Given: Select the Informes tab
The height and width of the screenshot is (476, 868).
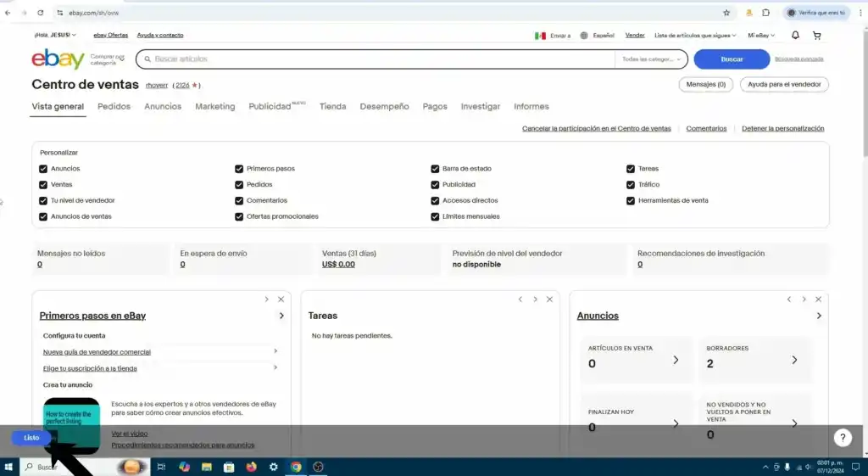Looking at the screenshot, I should point(531,106).
